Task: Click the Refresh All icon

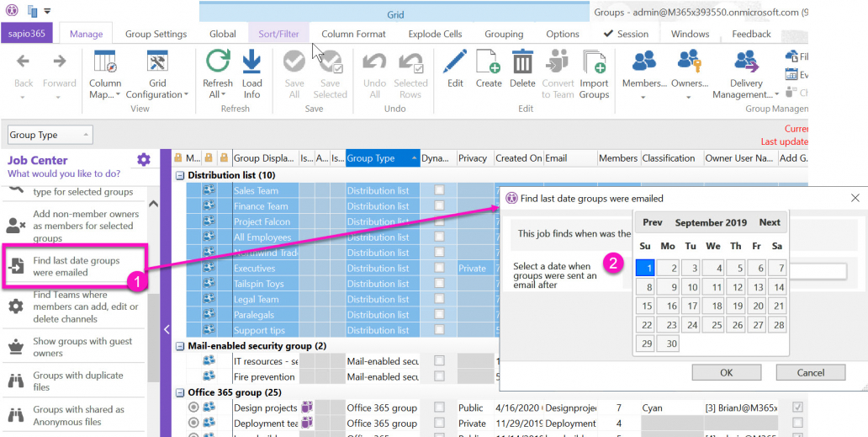Action: click(218, 61)
